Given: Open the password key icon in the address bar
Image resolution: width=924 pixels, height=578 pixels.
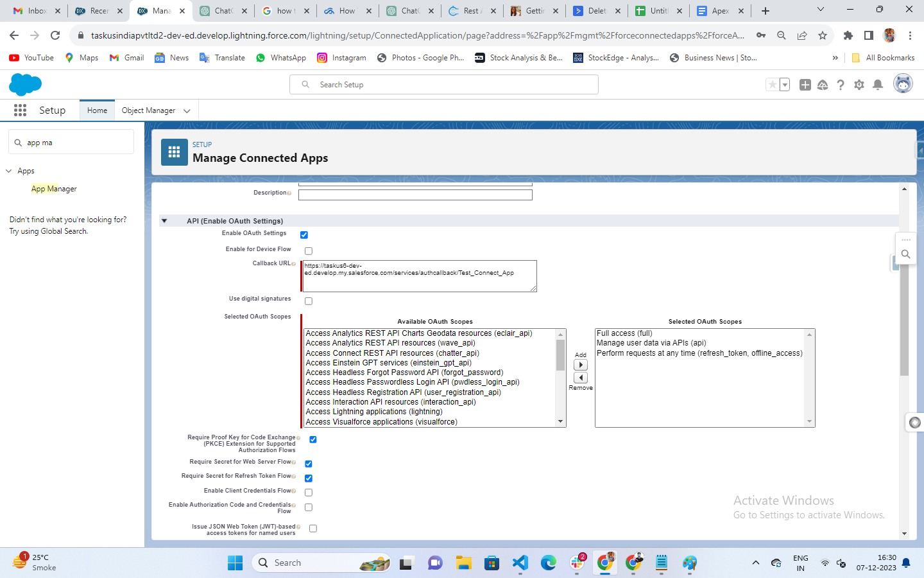Looking at the screenshot, I should click(761, 35).
